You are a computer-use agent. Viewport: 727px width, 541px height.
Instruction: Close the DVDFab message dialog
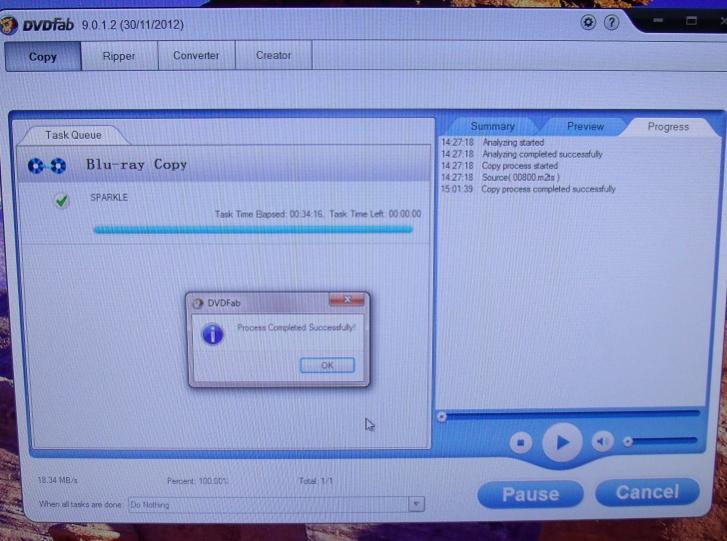[x=347, y=300]
